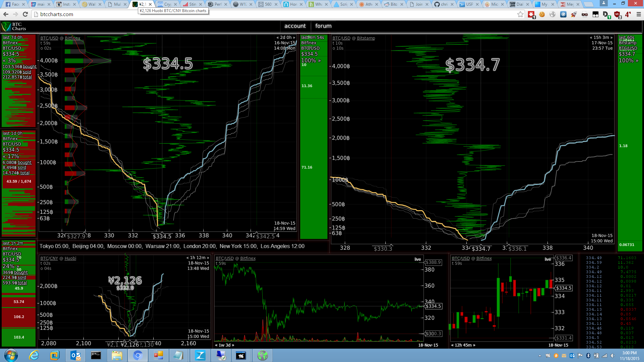Image resolution: width=644 pixels, height=362 pixels.
Task: Click the rocket extension icon
Action: tap(574, 14)
